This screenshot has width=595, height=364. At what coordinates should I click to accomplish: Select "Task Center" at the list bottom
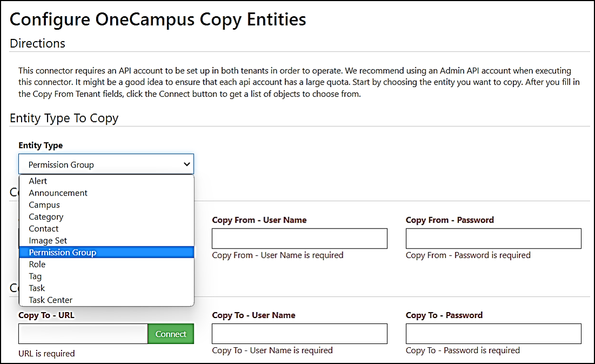click(50, 300)
